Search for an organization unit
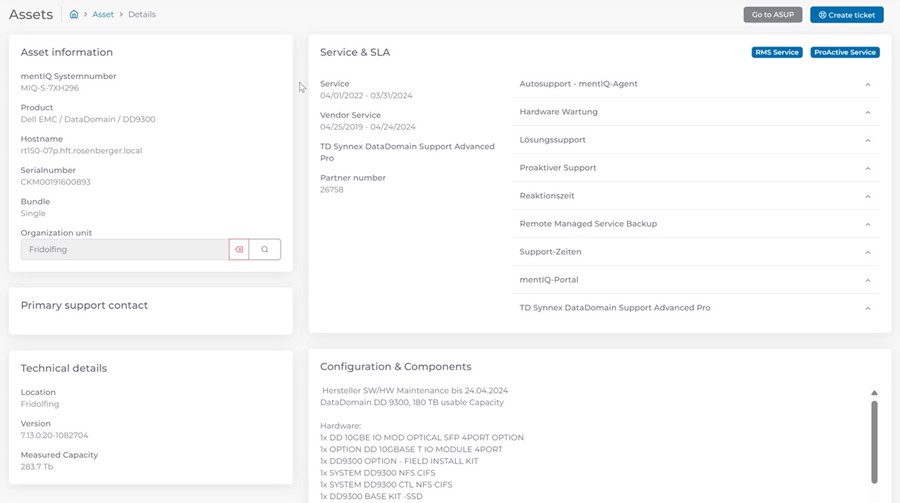 tap(265, 249)
